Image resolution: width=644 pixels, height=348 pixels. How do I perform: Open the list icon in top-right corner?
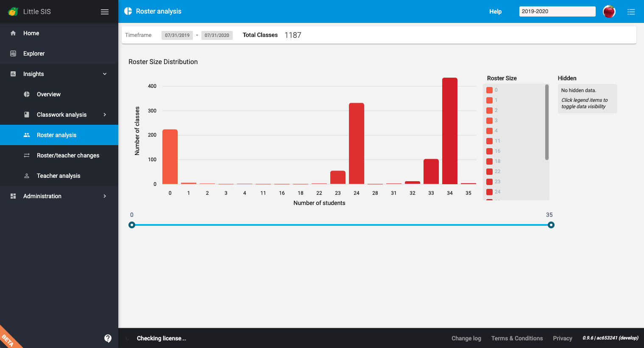[631, 12]
